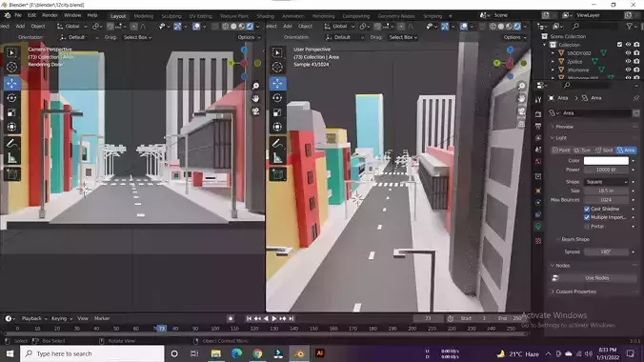
Task: Select the Rotate tool in left viewport
Action: tap(11, 98)
